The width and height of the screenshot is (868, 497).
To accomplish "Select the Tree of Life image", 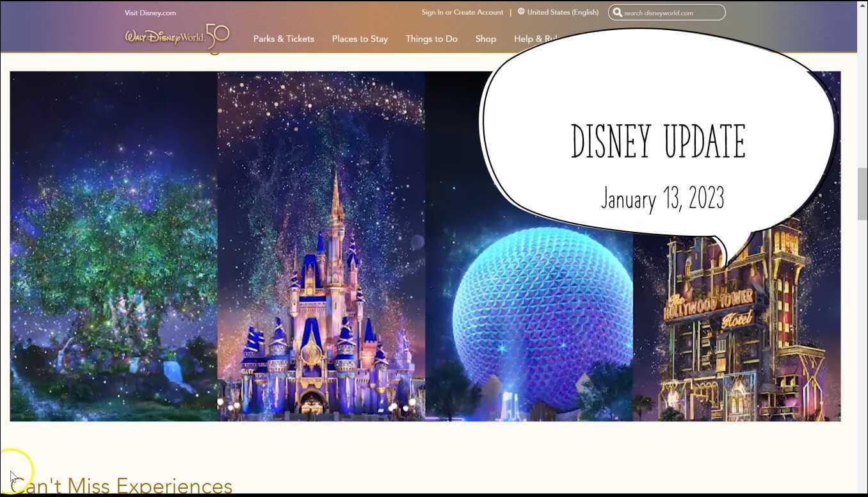I will point(112,256).
